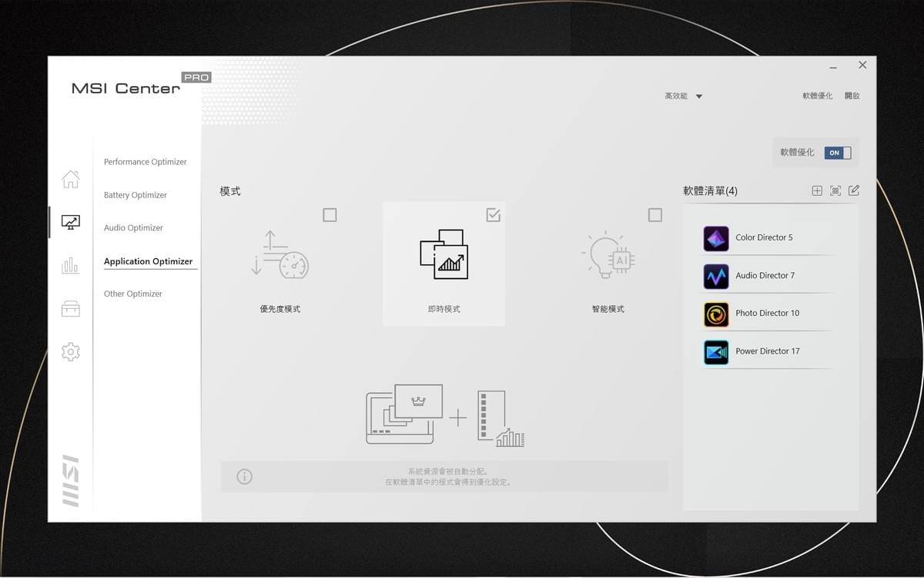Click the Photo Director 10 app icon
This screenshot has width=924, height=578.
(x=716, y=314)
